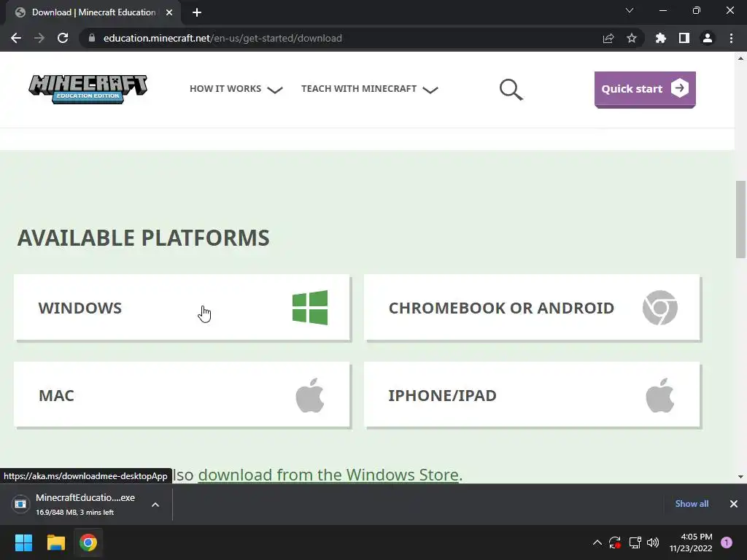The image size is (747, 560).
Task: Click Chrome icon in taskbar
Action: coord(88,542)
